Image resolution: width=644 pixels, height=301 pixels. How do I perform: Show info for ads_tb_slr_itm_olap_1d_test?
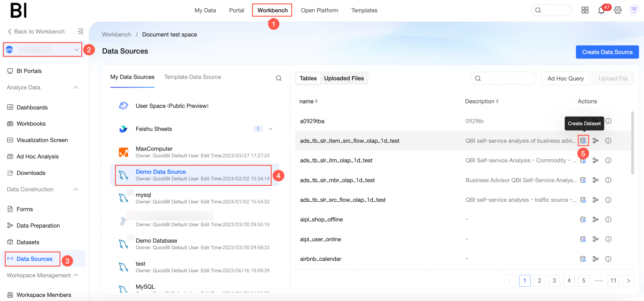click(x=608, y=160)
